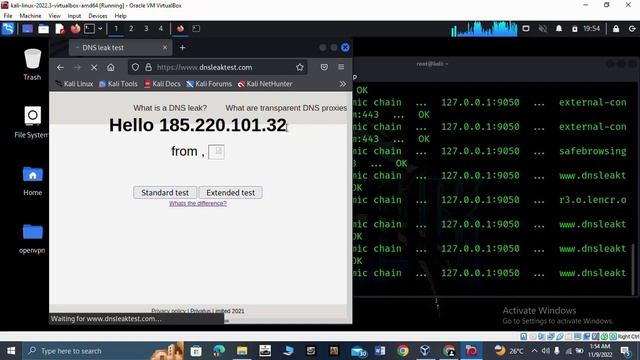Viewport: 640px width, 360px height.
Task: Click the Windows Start button
Action: (11, 351)
